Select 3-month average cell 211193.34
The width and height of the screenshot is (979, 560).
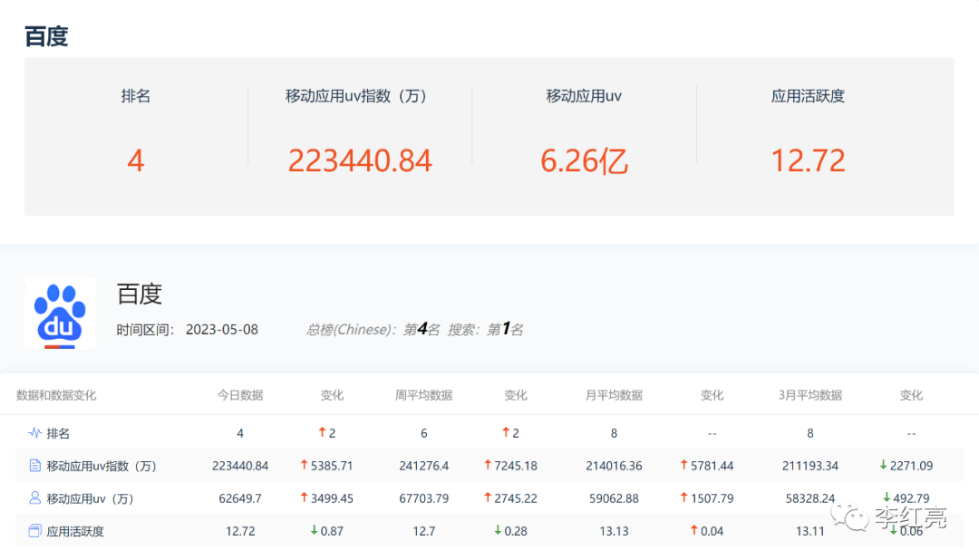click(809, 466)
